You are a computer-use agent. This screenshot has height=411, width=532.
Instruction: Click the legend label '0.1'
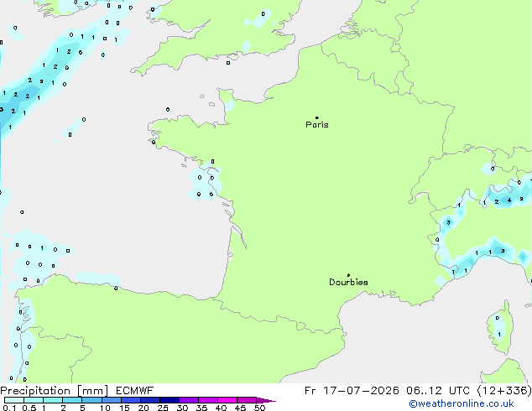(x=9, y=408)
